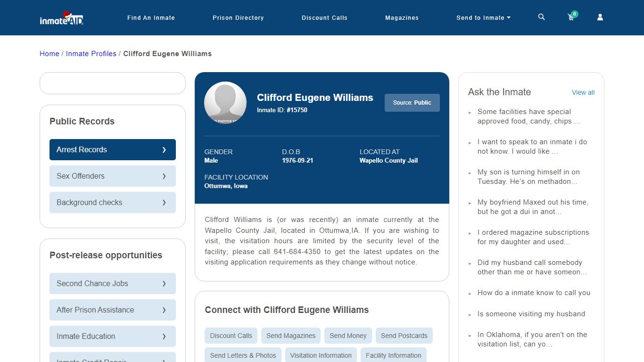Click the 'Public Records' panel heading
The height and width of the screenshot is (362, 644).
pyautogui.click(x=82, y=121)
